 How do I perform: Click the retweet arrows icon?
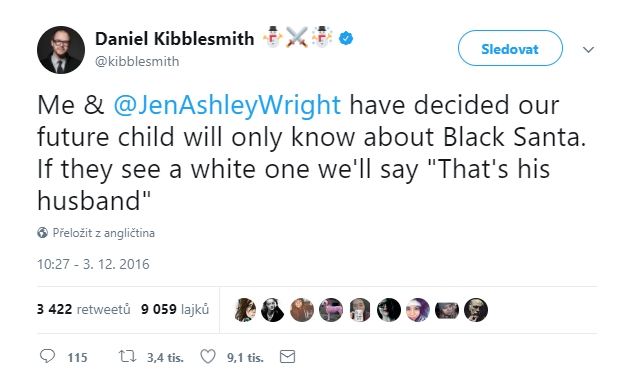point(127,356)
